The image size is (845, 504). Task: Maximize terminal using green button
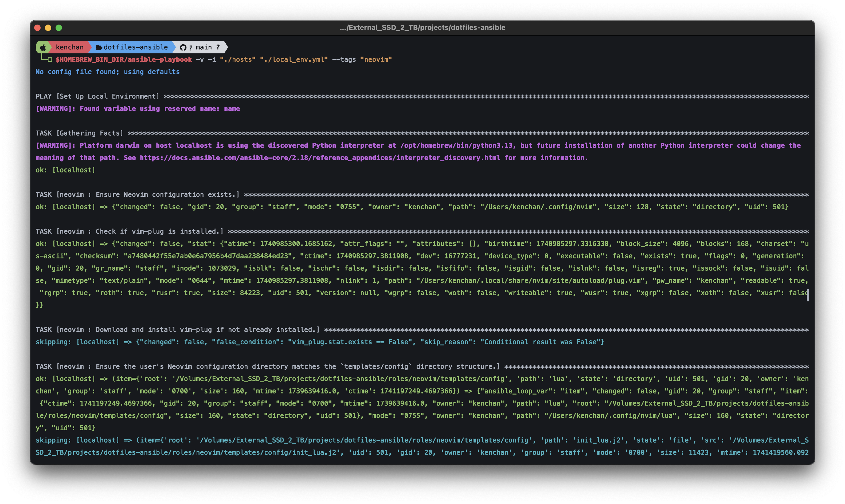(59, 28)
